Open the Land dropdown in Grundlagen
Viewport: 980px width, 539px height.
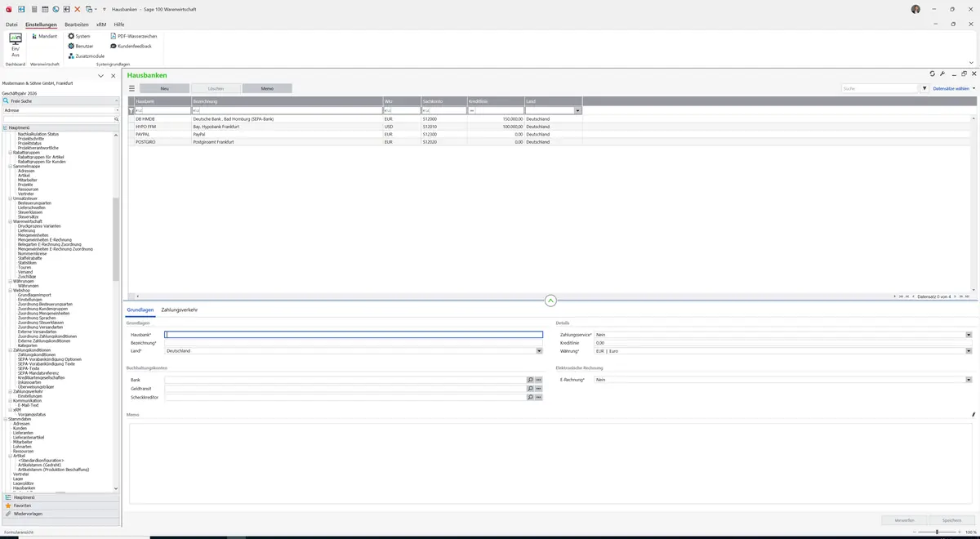coord(539,350)
